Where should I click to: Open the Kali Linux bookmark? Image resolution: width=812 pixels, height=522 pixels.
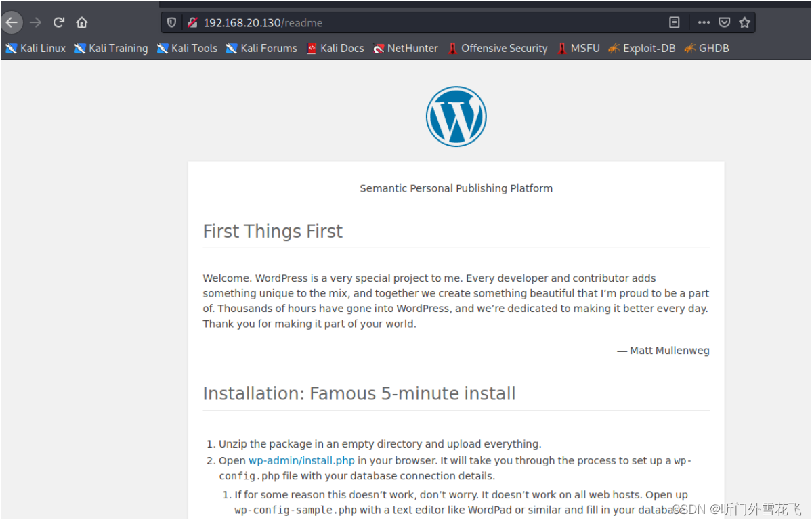coord(36,48)
